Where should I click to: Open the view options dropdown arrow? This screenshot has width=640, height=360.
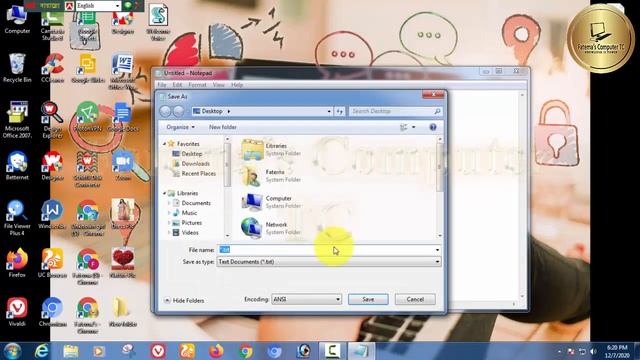413,127
